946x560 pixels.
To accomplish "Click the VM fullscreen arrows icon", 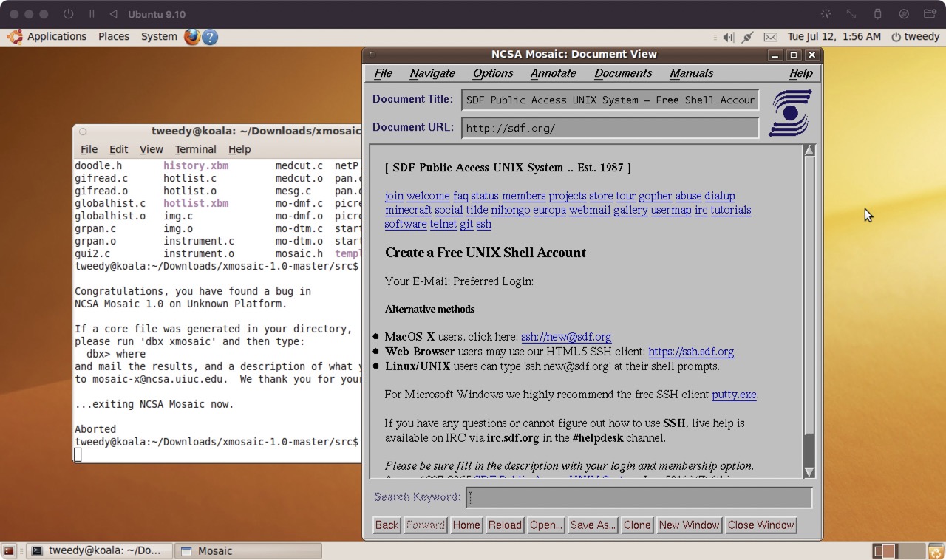I will click(x=851, y=14).
